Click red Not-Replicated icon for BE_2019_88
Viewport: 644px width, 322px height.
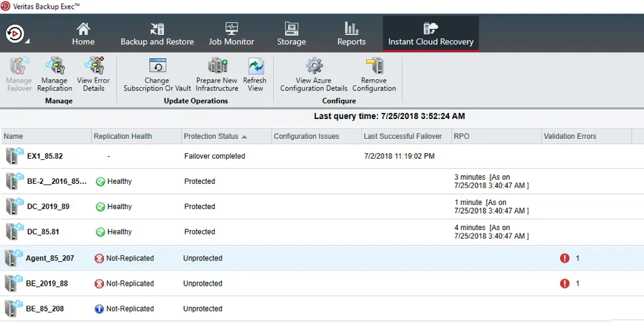tap(99, 284)
